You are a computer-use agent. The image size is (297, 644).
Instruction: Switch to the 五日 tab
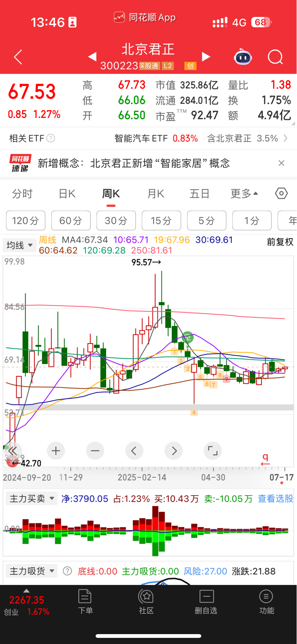200,193
